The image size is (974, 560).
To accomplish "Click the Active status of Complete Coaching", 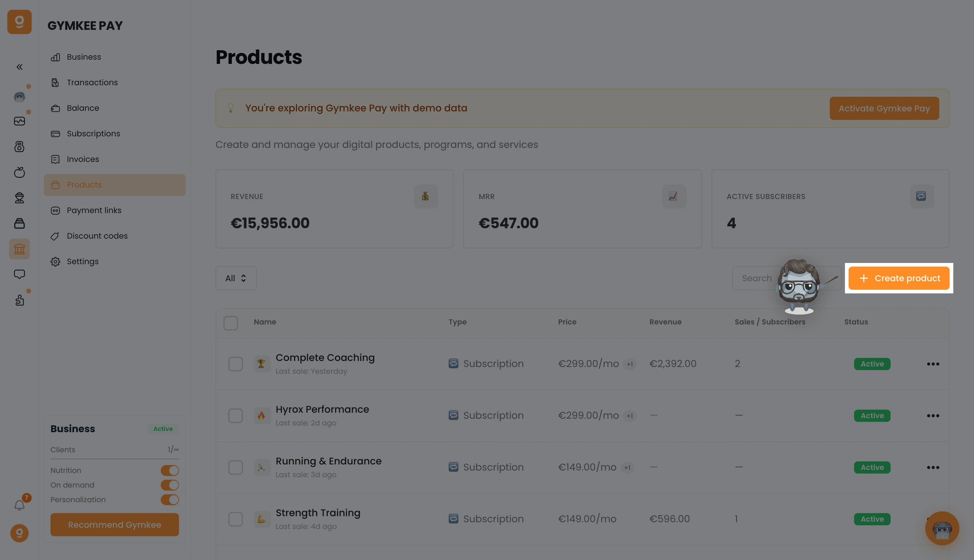I will pos(872,364).
